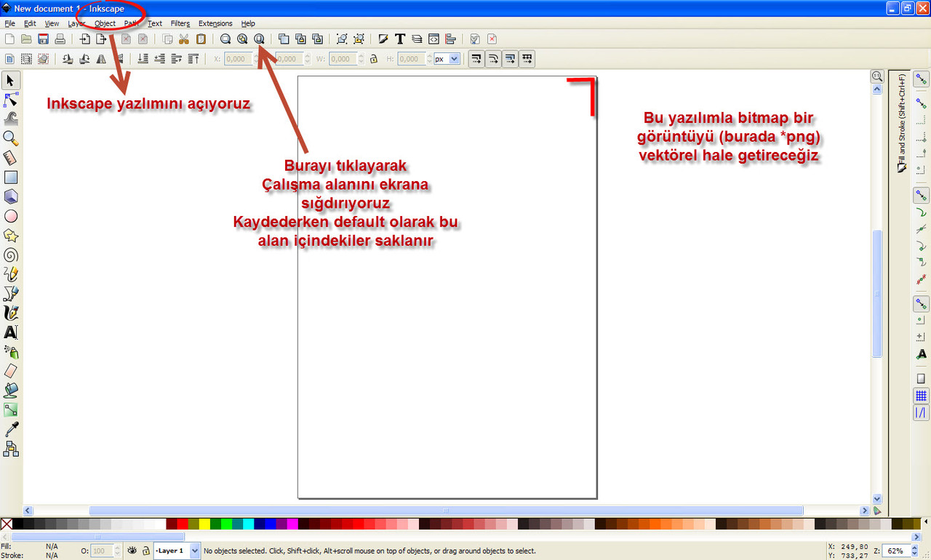Select the Zoom tool in toolbox
The width and height of the screenshot is (931, 560).
tap(11, 138)
